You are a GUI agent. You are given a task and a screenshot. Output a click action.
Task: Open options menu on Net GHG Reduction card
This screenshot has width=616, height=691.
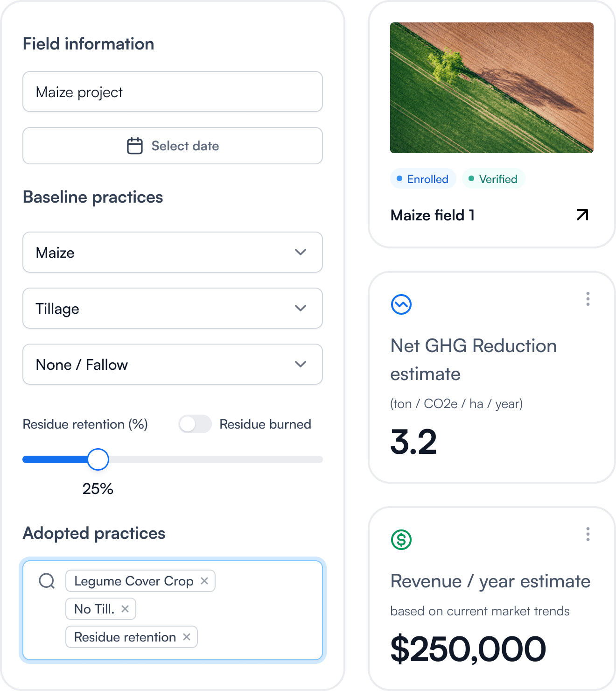tap(588, 299)
